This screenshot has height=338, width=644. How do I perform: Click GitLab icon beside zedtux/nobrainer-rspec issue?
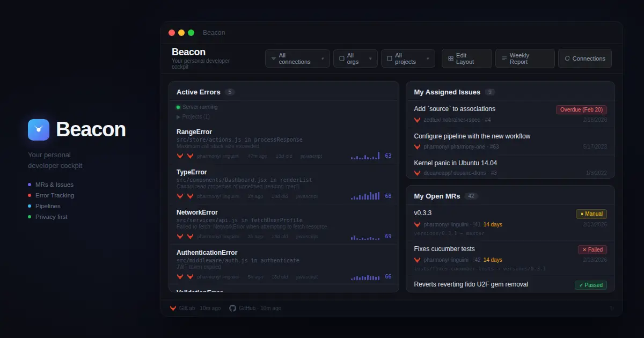coord(417,120)
